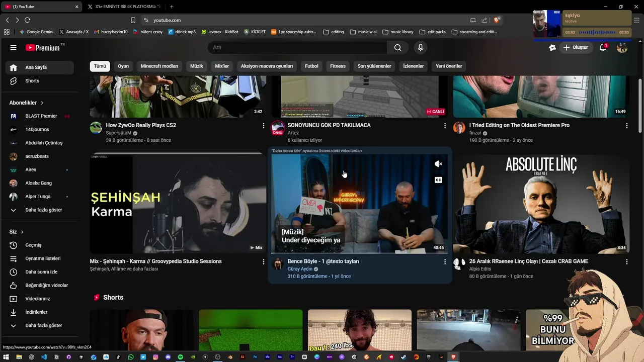This screenshot has width=644, height=362.
Task: Open Spotify from the taskbar
Action: (181, 357)
